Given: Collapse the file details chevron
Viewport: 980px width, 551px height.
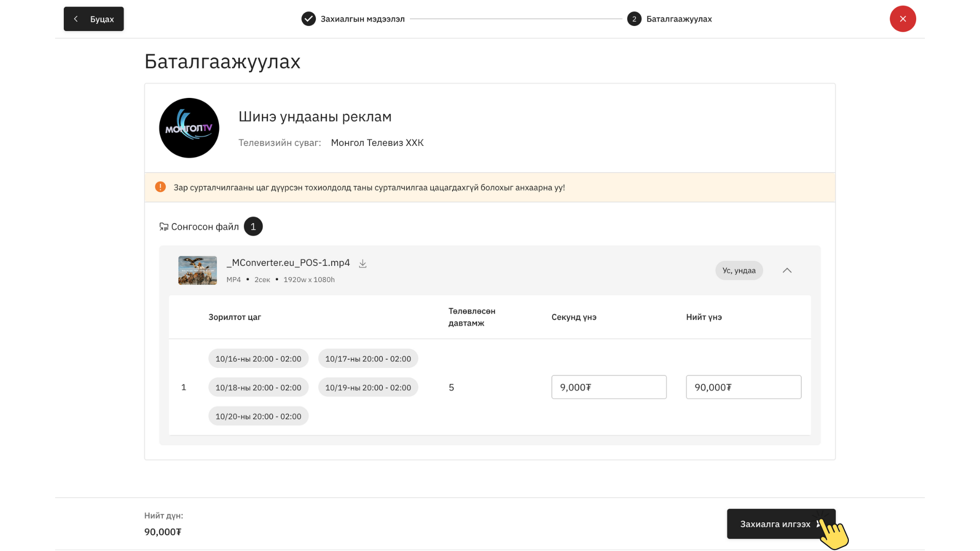Looking at the screenshot, I should pyautogui.click(x=787, y=270).
